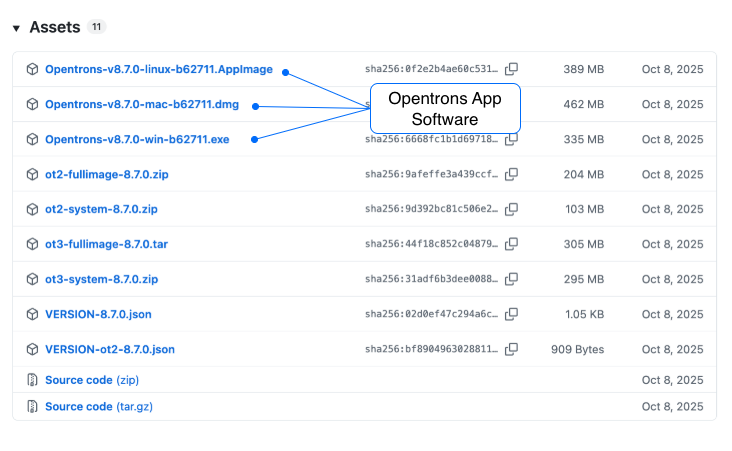Collapse the Assets section triangle

[x=16, y=28]
